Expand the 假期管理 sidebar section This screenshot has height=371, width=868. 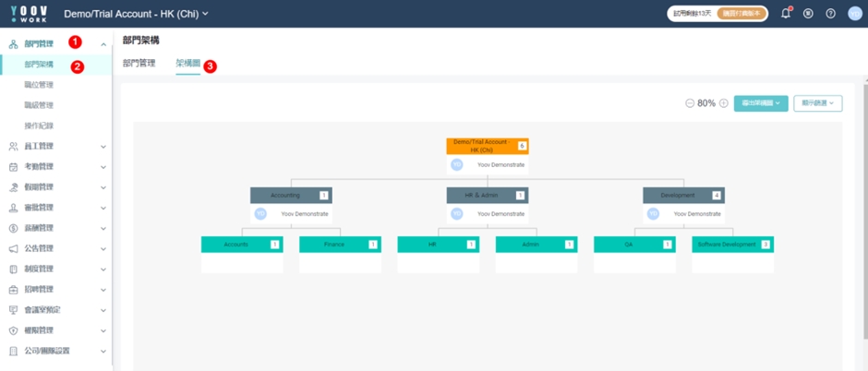pos(103,187)
